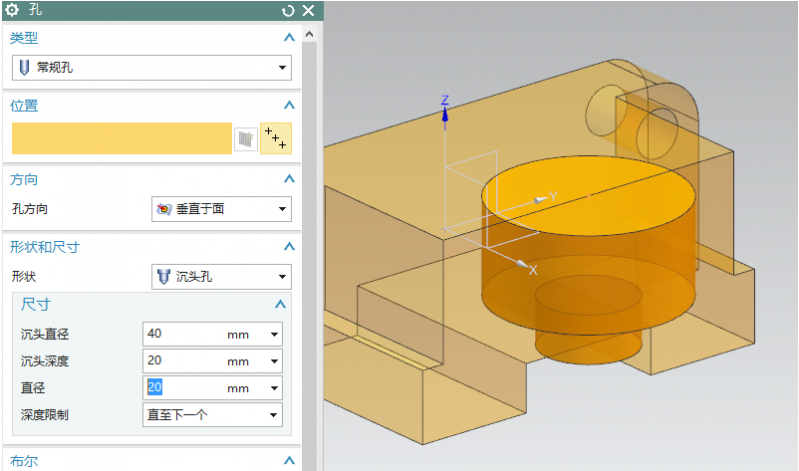Click the yellow 位置 point selection box
Image resolution: width=799 pixels, height=471 pixels.
tap(121, 139)
